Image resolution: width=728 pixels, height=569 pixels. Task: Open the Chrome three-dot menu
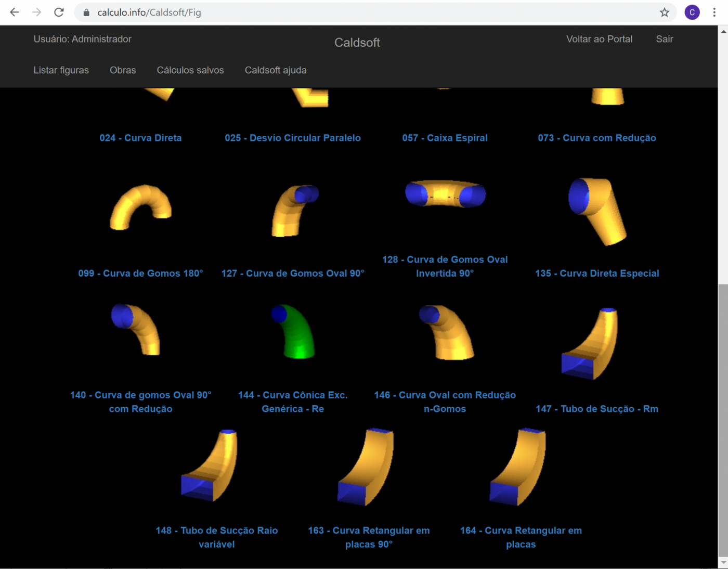click(x=714, y=12)
